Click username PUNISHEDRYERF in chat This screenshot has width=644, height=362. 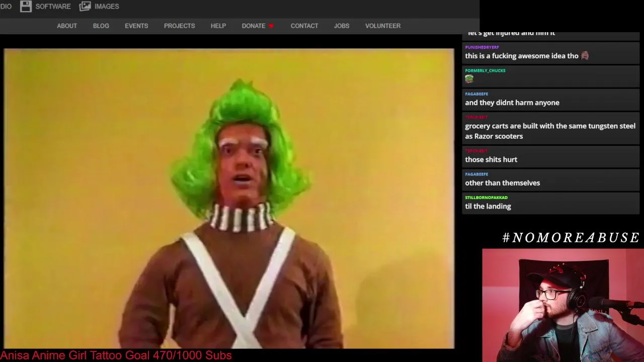point(482,47)
